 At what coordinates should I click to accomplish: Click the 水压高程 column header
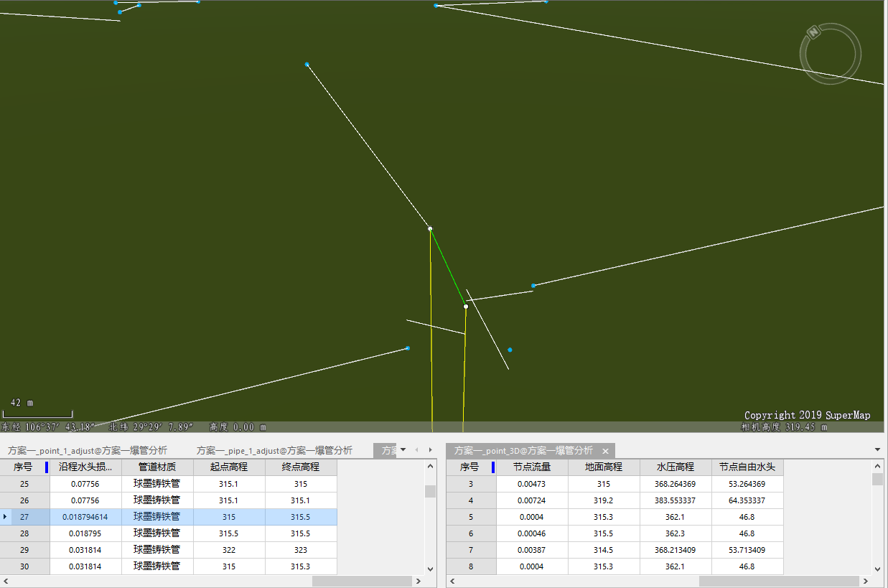[675, 467]
